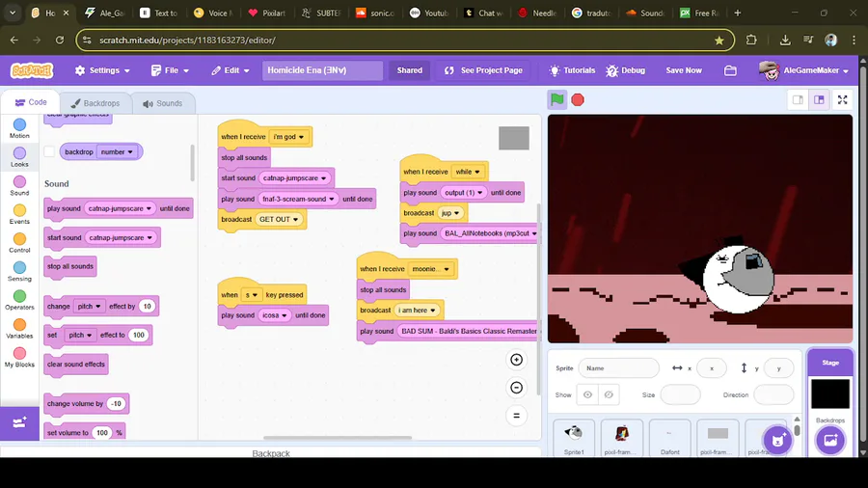Reset workspace zoom with equals button
868x488 pixels.
[516, 416]
